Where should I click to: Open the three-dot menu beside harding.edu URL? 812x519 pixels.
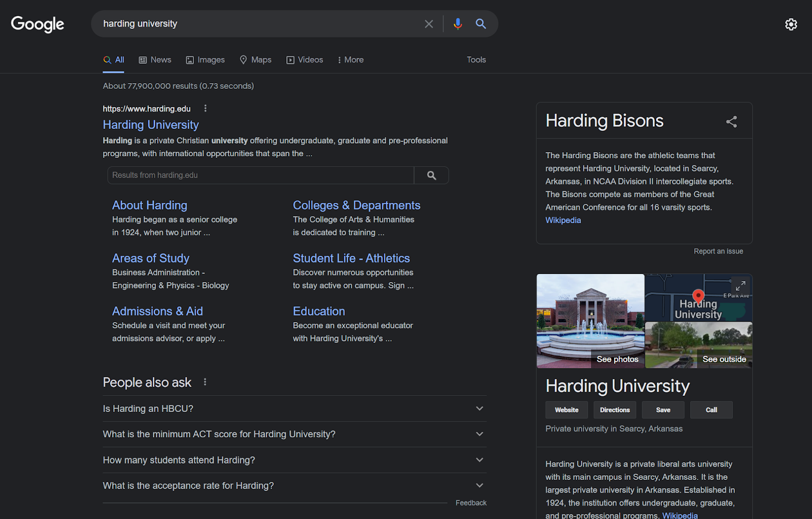(205, 108)
